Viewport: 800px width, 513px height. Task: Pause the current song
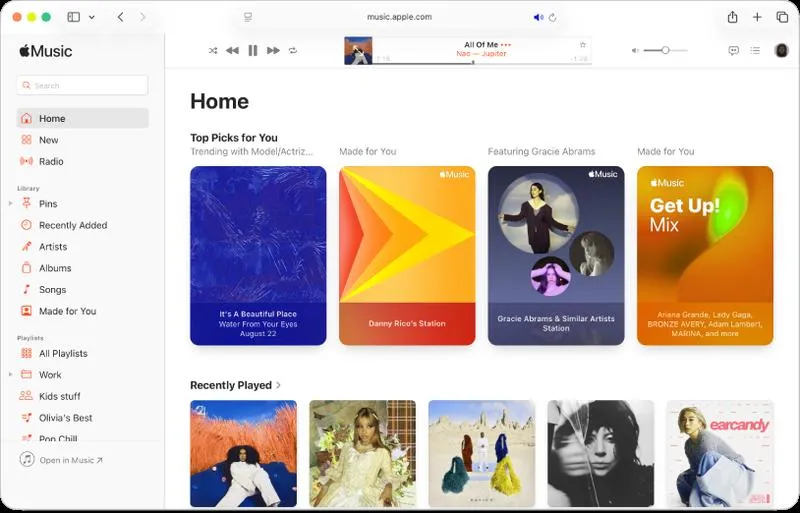pyautogui.click(x=253, y=51)
